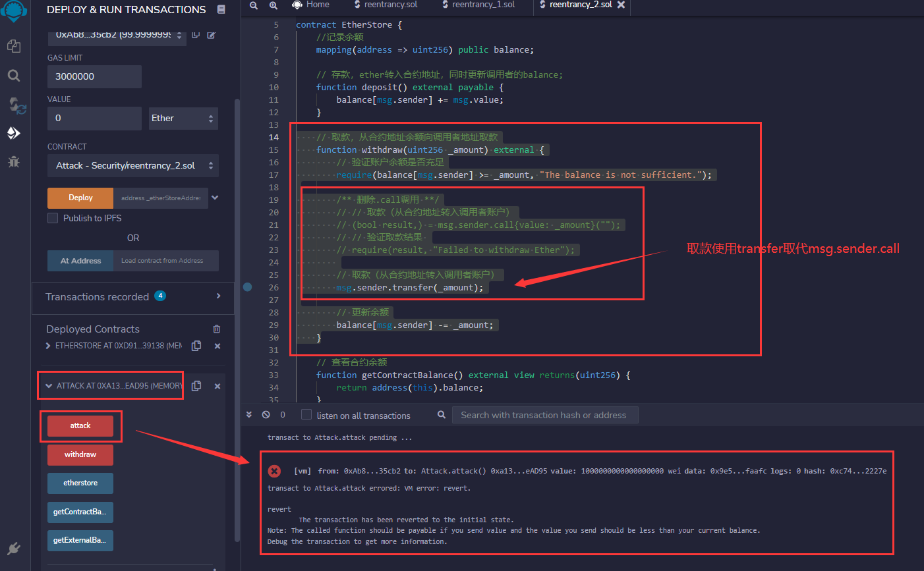Open the File explorers sidebar icon
The image size is (924, 571).
point(14,45)
